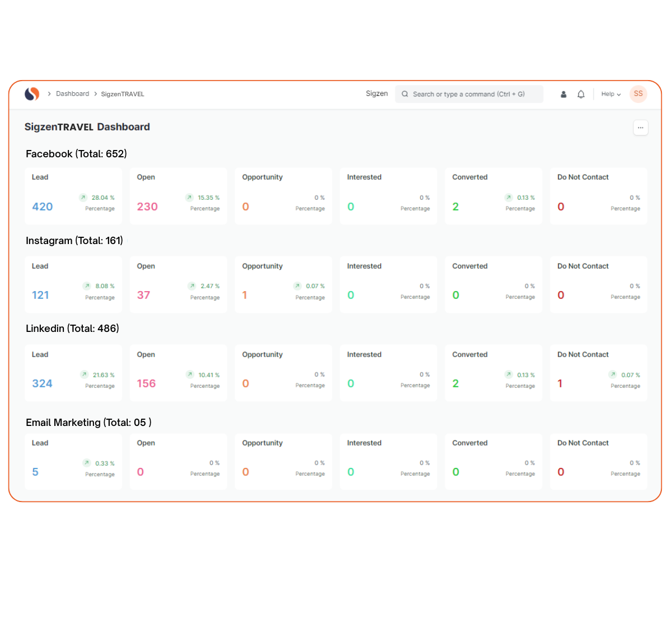Select the Instagram Lead card showing 121
Viewport: 672px width, 628px height.
73,284
